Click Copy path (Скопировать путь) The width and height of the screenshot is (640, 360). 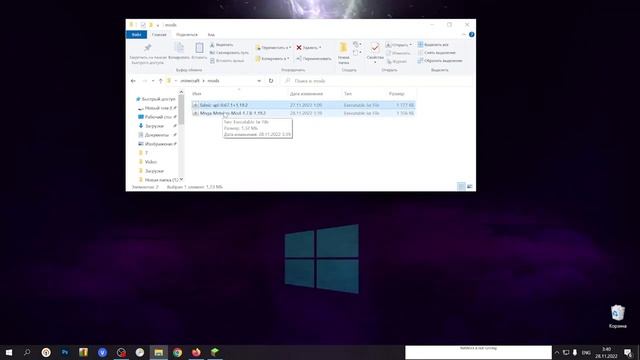coord(229,53)
